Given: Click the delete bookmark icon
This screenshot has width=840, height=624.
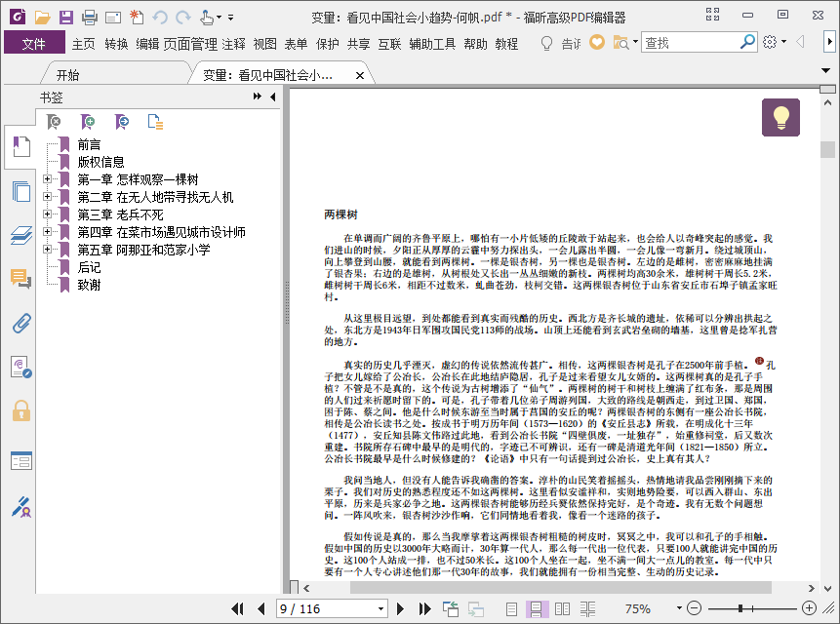Looking at the screenshot, I should 54,122.
